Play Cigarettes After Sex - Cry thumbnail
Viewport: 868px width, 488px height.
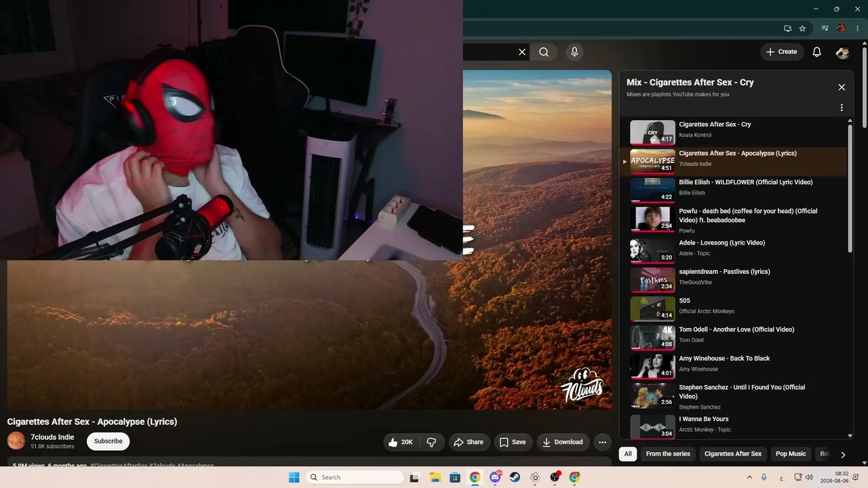(652, 132)
